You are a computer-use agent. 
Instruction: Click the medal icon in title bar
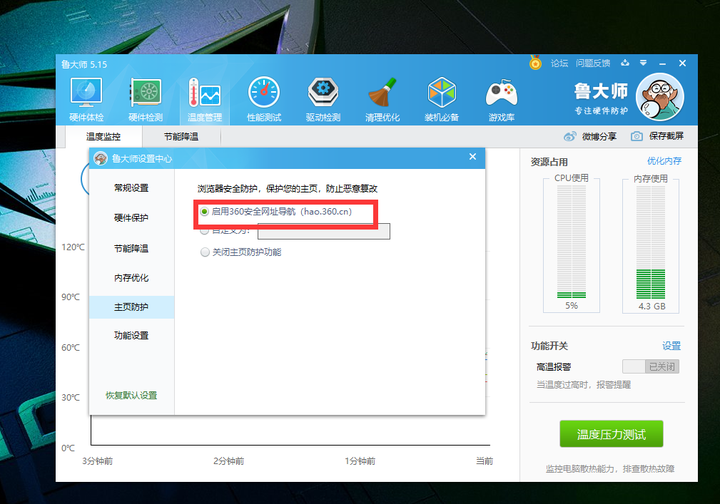point(535,62)
